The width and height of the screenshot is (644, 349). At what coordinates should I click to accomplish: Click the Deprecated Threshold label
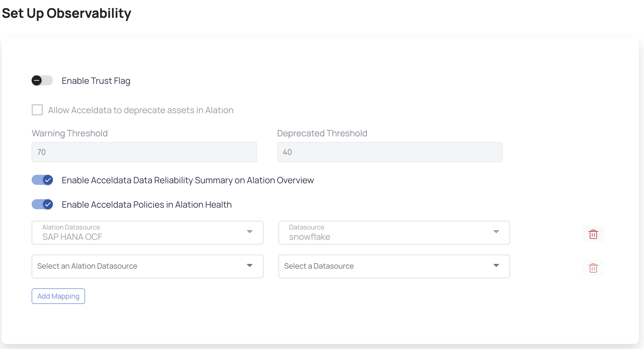pyautogui.click(x=322, y=133)
